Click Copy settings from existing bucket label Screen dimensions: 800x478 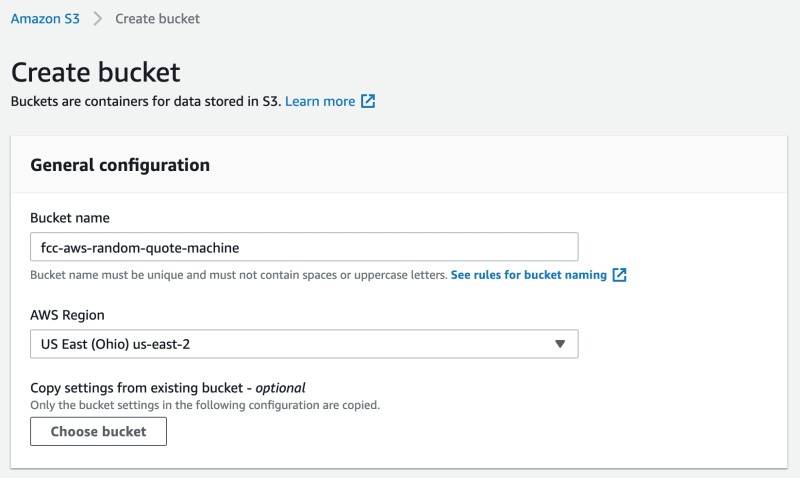168,388
